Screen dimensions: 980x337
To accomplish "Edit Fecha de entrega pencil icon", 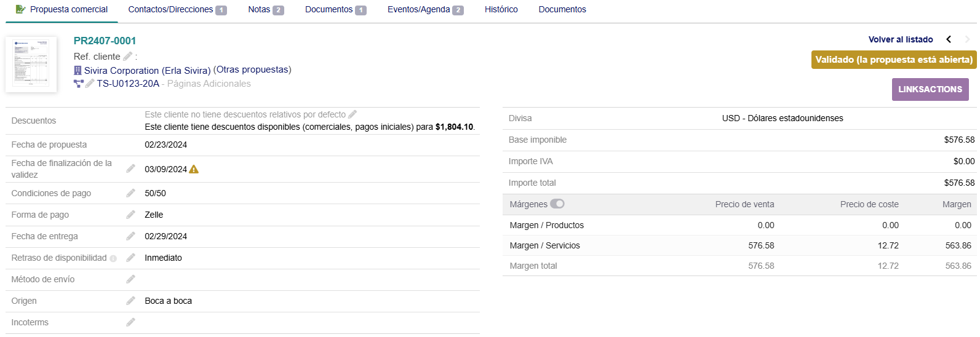I will [x=130, y=236].
